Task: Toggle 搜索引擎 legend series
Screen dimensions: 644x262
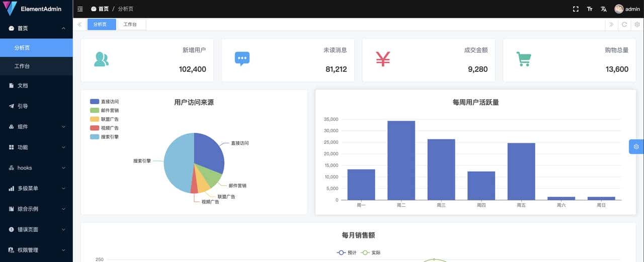Action: tap(104, 137)
